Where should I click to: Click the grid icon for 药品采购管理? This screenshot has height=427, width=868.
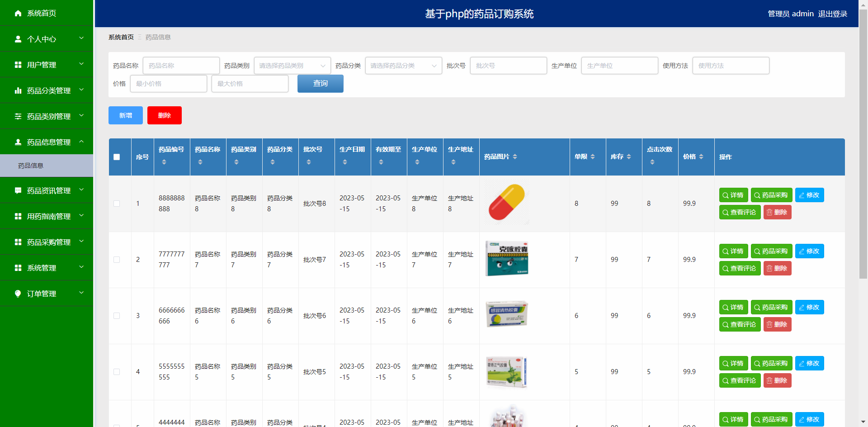point(18,242)
